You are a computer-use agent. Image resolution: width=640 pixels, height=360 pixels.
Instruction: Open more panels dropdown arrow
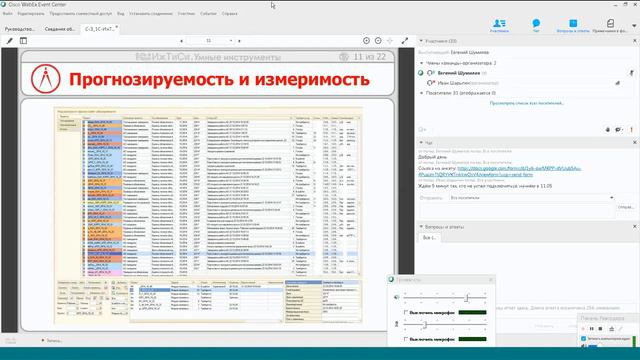[634, 26]
